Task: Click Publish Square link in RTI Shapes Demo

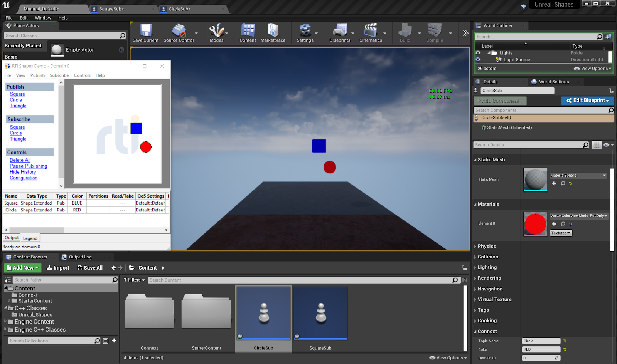Action: pos(17,94)
